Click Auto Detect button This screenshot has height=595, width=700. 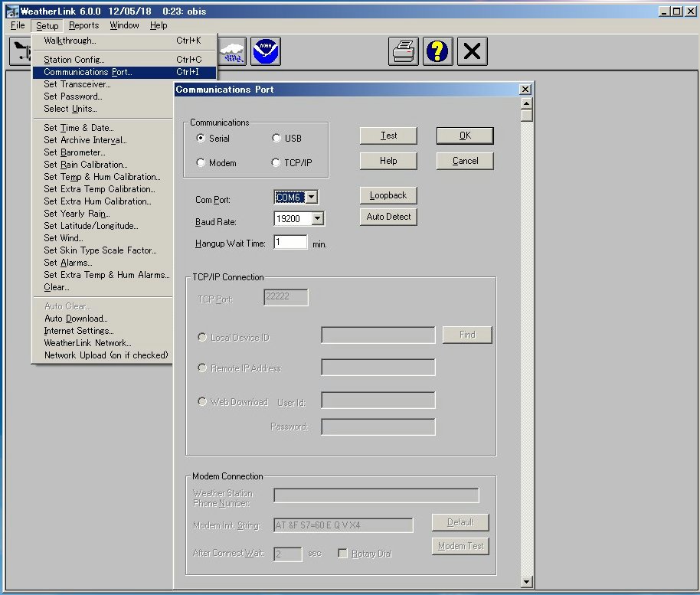click(388, 217)
